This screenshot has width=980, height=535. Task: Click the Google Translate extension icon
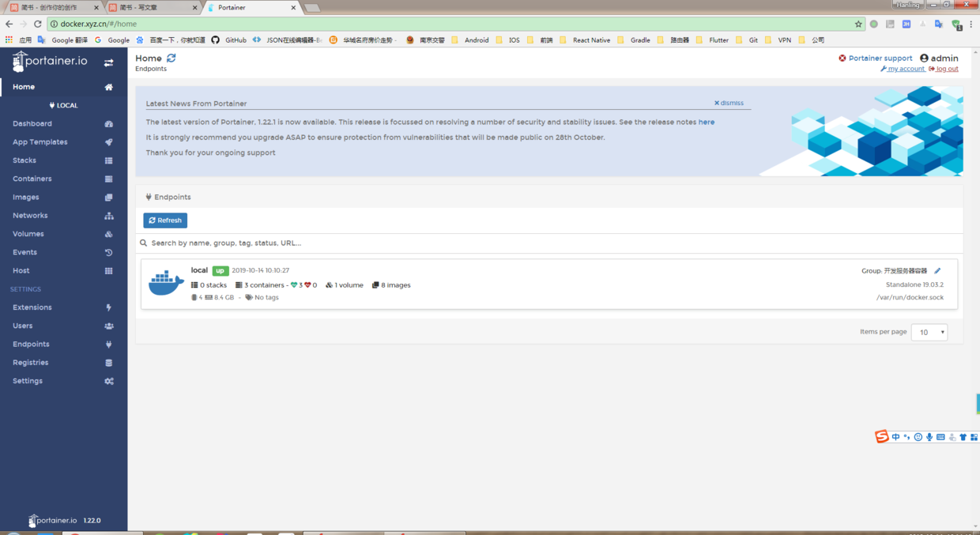tap(938, 24)
